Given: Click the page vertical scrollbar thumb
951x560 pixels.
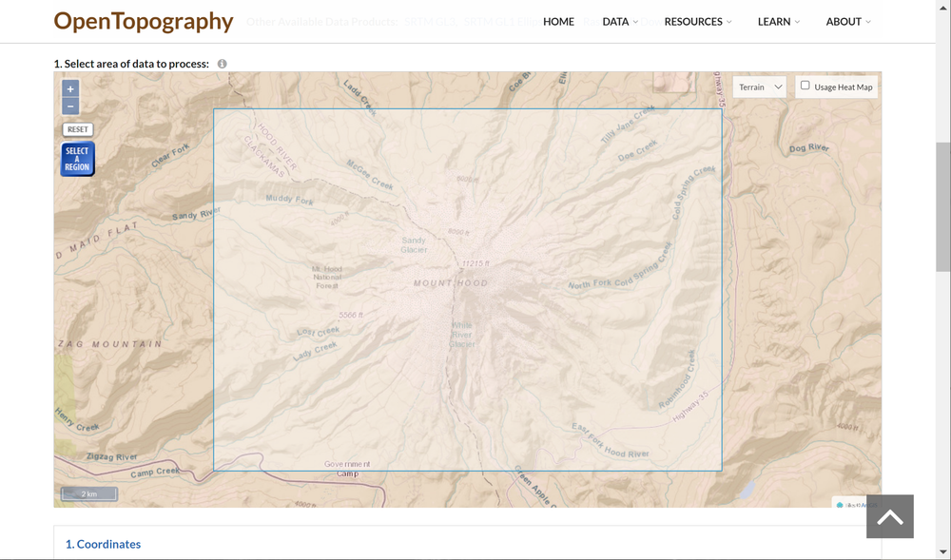Looking at the screenshot, I should (943, 206).
